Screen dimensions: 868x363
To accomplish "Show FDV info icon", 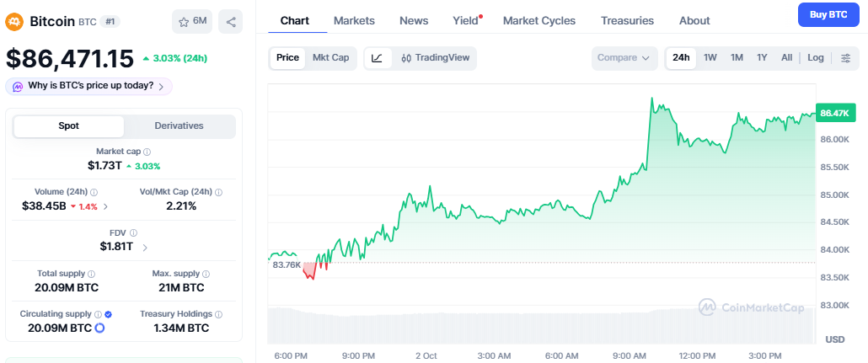I will pyautogui.click(x=133, y=233).
